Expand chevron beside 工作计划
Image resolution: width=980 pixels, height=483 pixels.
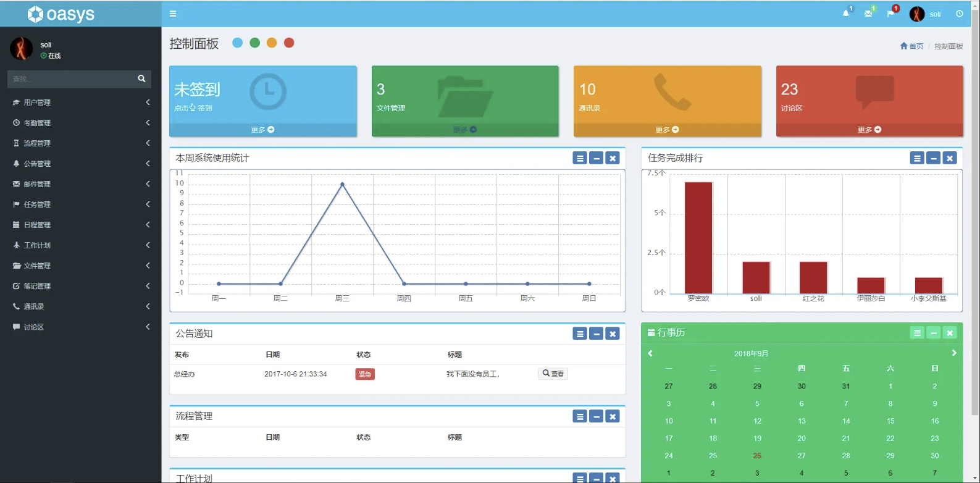(x=148, y=245)
